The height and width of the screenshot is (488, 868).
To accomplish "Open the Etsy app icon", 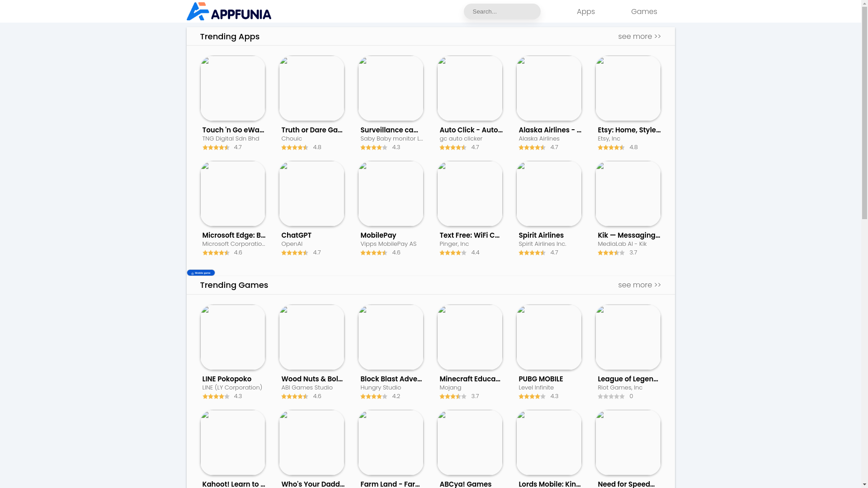I will pyautogui.click(x=628, y=88).
